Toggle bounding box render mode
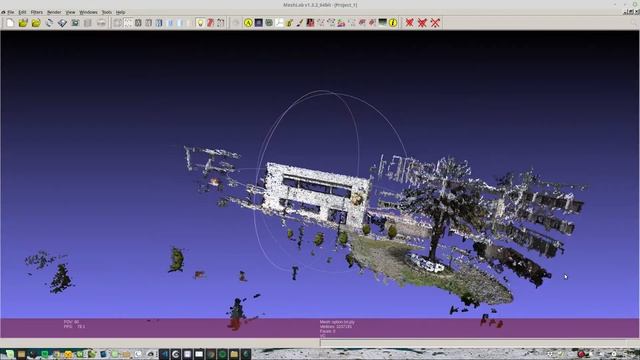 [118, 23]
